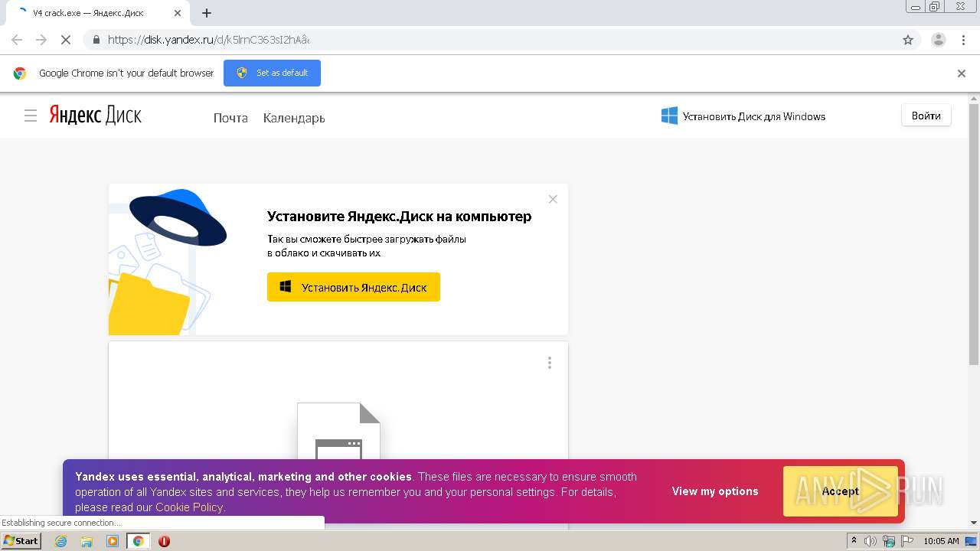Image resolution: width=980 pixels, height=551 pixels.
Task: Stop loading the page
Action: point(66,40)
